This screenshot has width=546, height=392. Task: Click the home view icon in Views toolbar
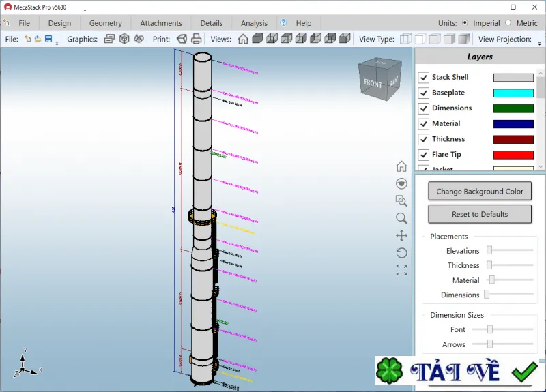point(243,39)
